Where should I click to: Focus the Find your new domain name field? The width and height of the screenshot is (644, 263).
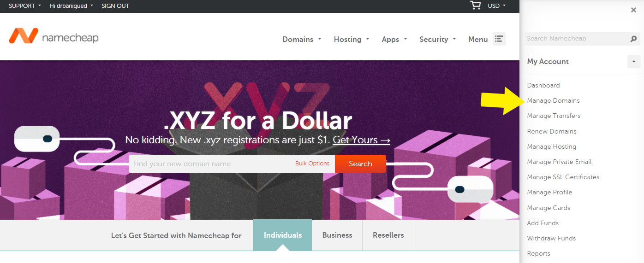[x=210, y=164]
